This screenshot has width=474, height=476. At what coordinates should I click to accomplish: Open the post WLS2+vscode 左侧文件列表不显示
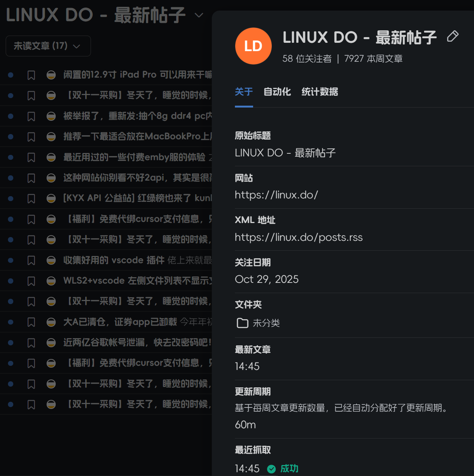coord(138,281)
